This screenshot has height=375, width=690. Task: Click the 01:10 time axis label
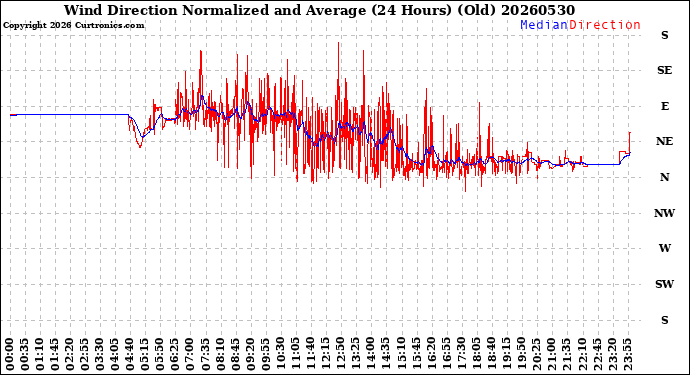coord(40,354)
